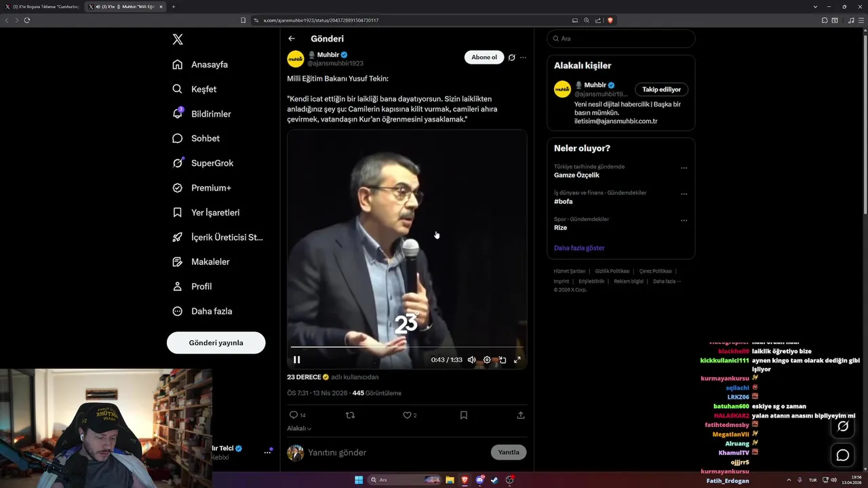Image resolution: width=868 pixels, height=488 pixels.
Task: Reload the page in browser
Action: pyautogui.click(x=27, y=20)
